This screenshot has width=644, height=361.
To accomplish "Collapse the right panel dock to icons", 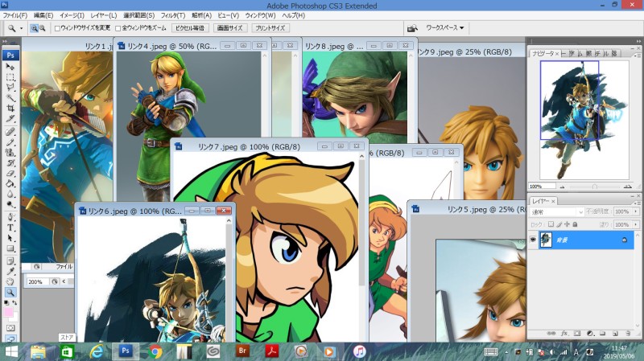I will (638, 41).
